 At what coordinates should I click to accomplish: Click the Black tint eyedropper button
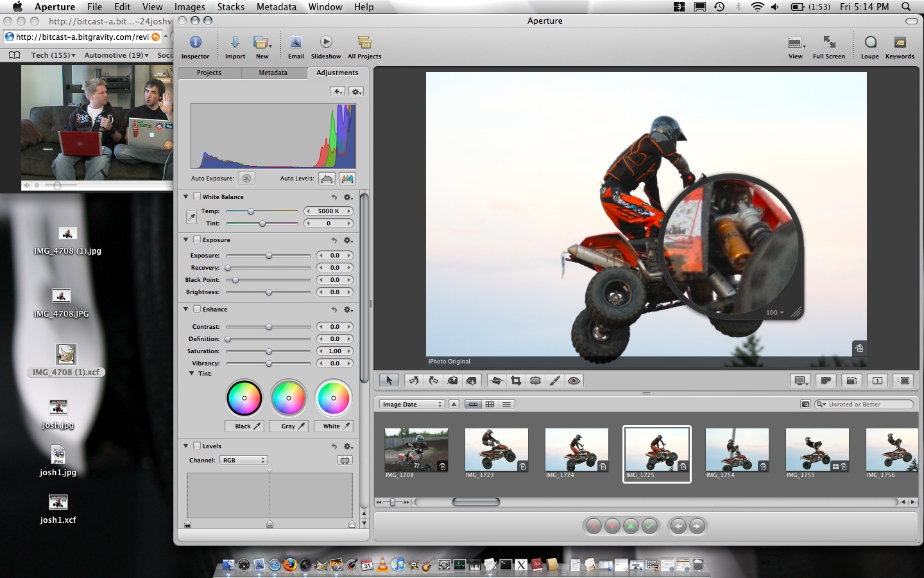tap(244, 426)
